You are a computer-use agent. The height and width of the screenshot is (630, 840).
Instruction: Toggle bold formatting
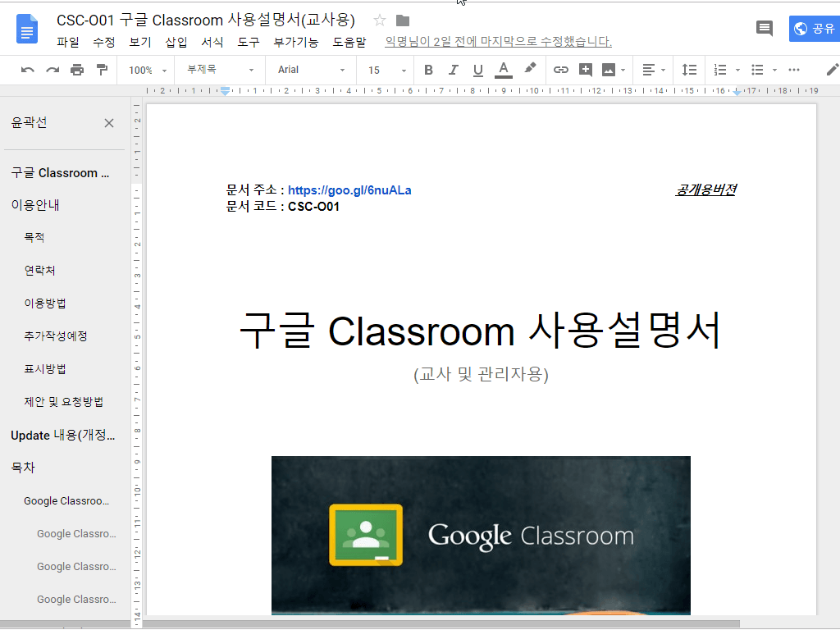(x=427, y=70)
